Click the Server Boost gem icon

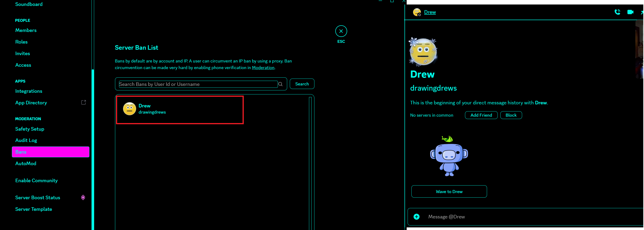pos(83,198)
